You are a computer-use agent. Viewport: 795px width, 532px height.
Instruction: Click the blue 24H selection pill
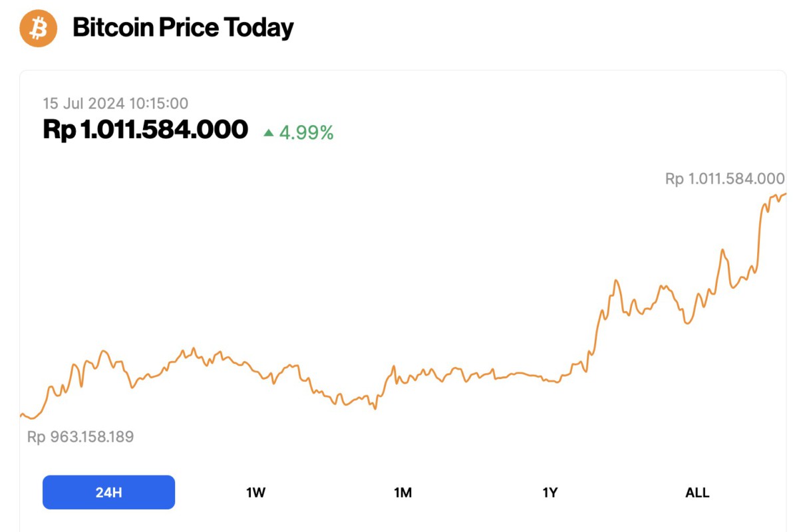(108, 492)
